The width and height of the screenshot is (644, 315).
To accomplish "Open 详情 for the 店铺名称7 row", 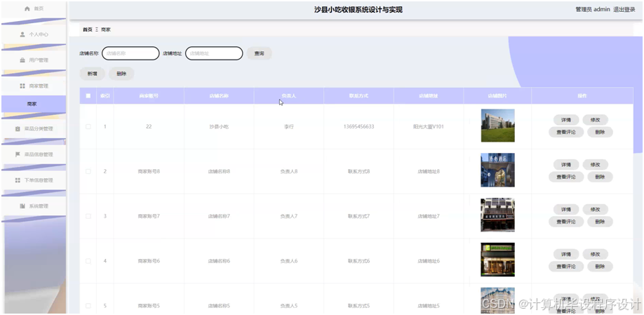I will pos(566,210).
